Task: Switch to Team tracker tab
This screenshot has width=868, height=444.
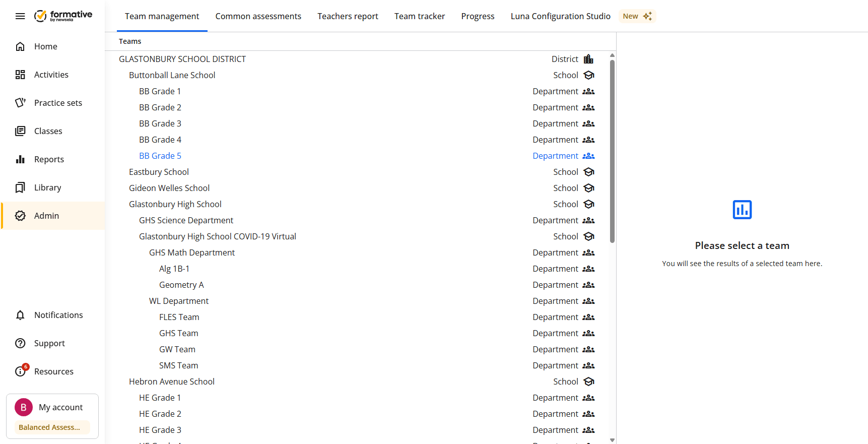Action: tap(419, 16)
